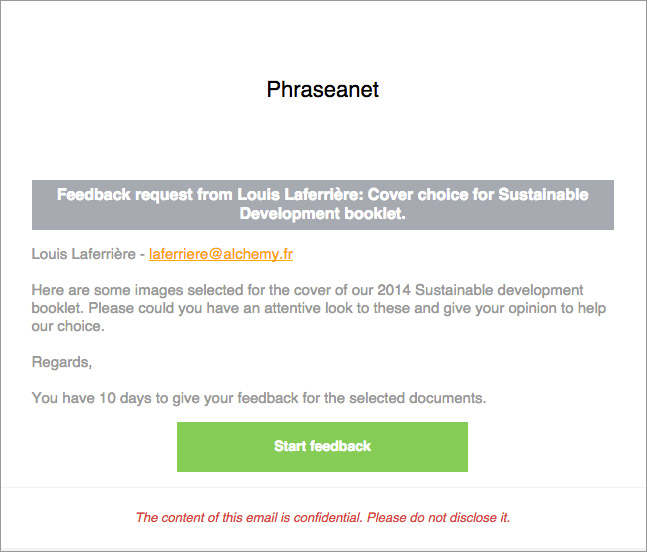This screenshot has width=647, height=552.
Task: Click the Regards, closing line
Action: (x=61, y=362)
